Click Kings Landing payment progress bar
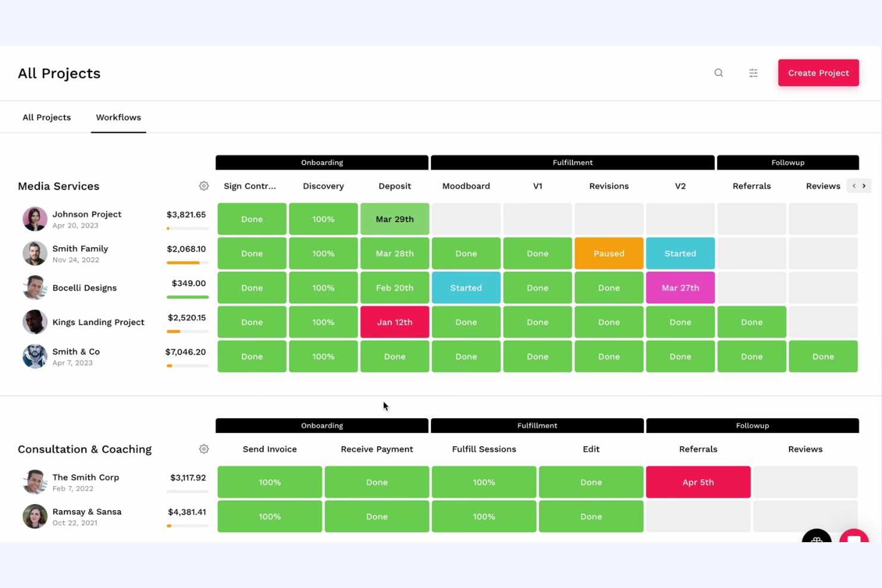This screenshot has width=882, height=588. pyautogui.click(x=188, y=331)
